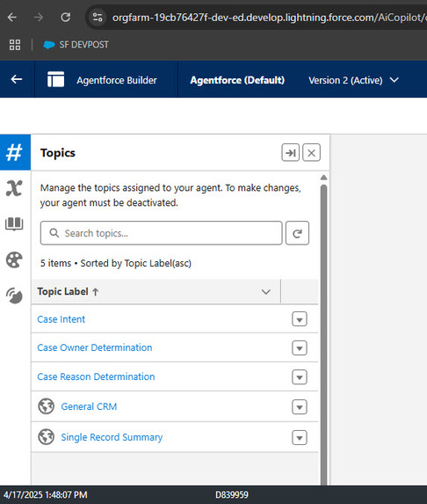
Task: Collapse the Topics panel with arrow button
Action: [x=291, y=152]
